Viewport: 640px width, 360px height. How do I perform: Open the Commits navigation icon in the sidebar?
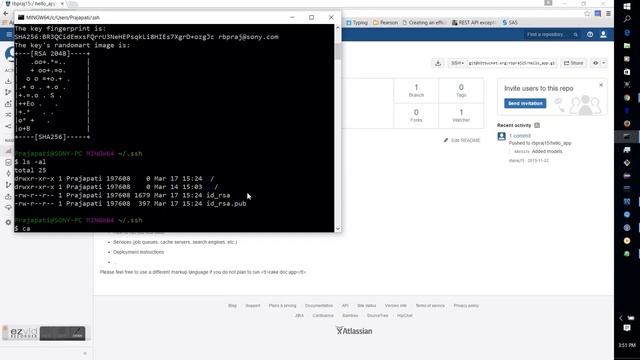click(8, 173)
